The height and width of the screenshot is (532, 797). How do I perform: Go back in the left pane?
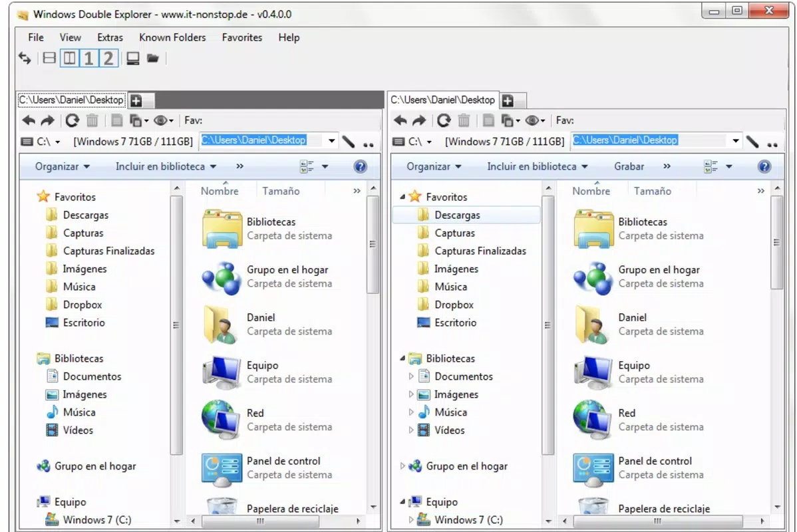[x=29, y=121]
